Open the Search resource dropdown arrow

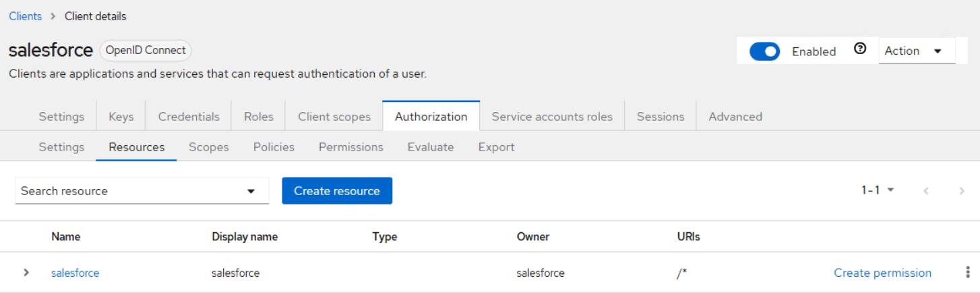pos(251,191)
